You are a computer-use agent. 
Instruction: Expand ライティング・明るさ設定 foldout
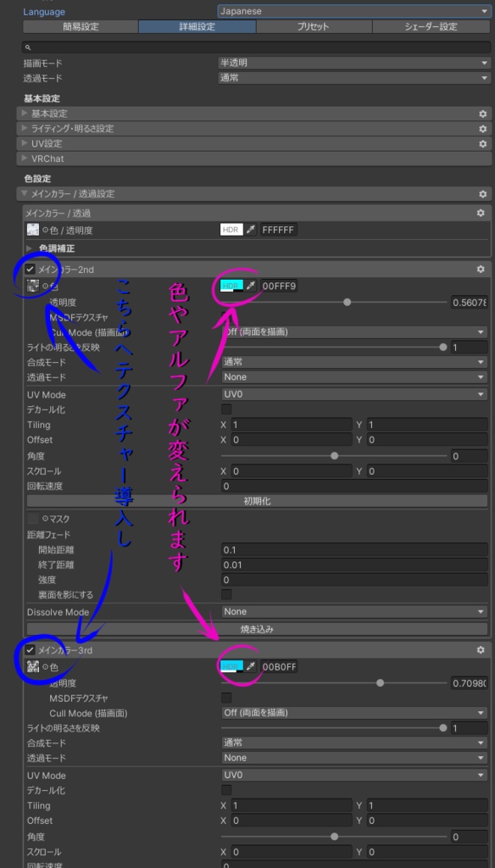pyautogui.click(x=25, y=129)
